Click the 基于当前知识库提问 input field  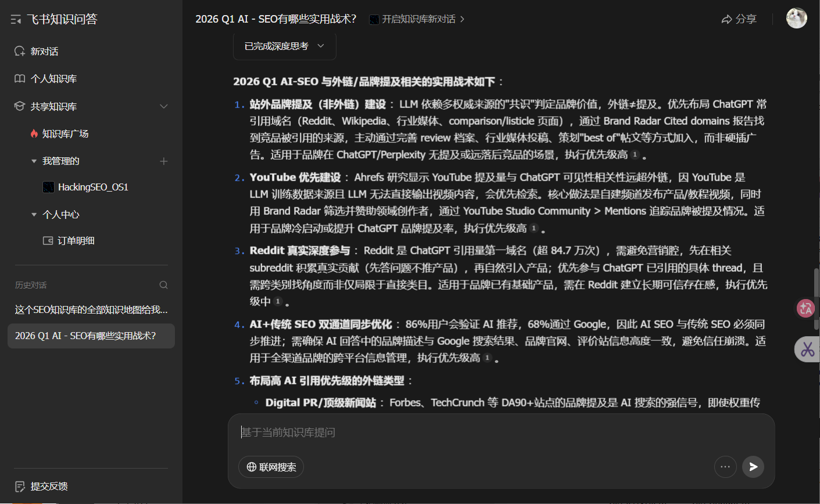click(x=407, y=432)
